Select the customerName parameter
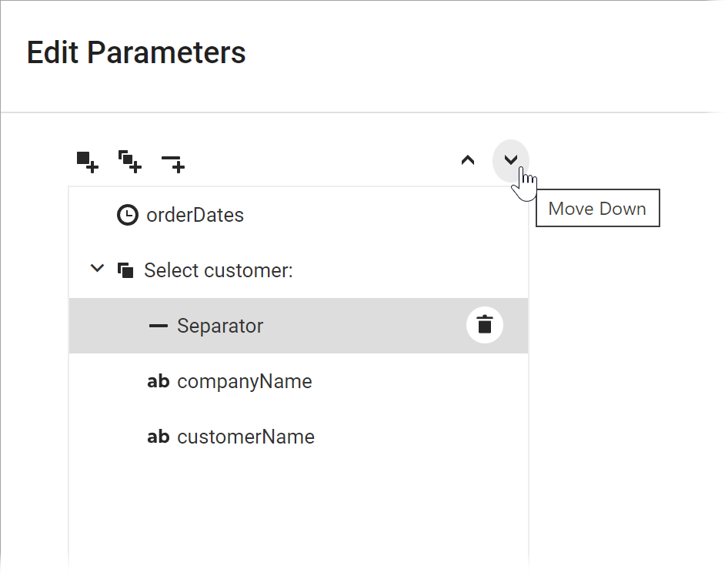 coord(245,437)
